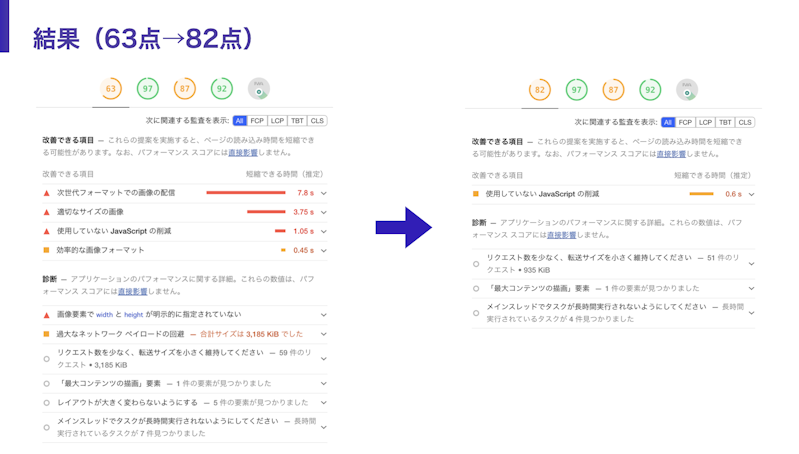Switch to score 97 tab in left report
799x454 pixels.
[x=147, y=89]
